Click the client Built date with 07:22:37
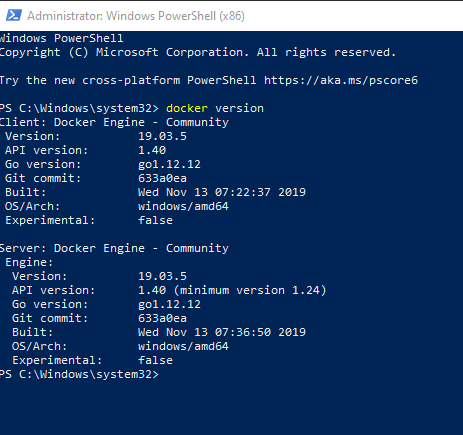463x435 pixels. tap(222, 192)
